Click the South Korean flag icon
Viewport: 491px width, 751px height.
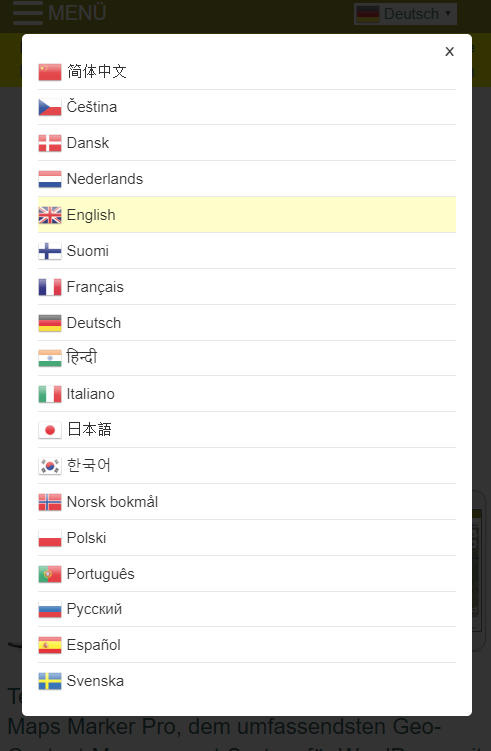(50, 466)
